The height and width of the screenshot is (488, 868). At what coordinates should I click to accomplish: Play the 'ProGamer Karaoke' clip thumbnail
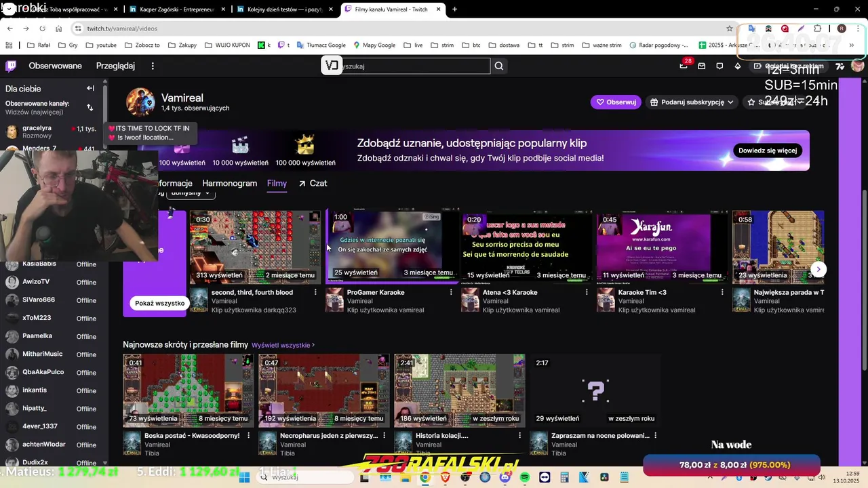point(391,247)
